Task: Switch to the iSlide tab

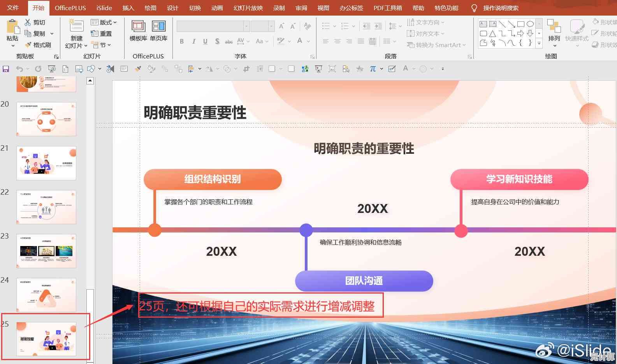Action: (104, 8)
